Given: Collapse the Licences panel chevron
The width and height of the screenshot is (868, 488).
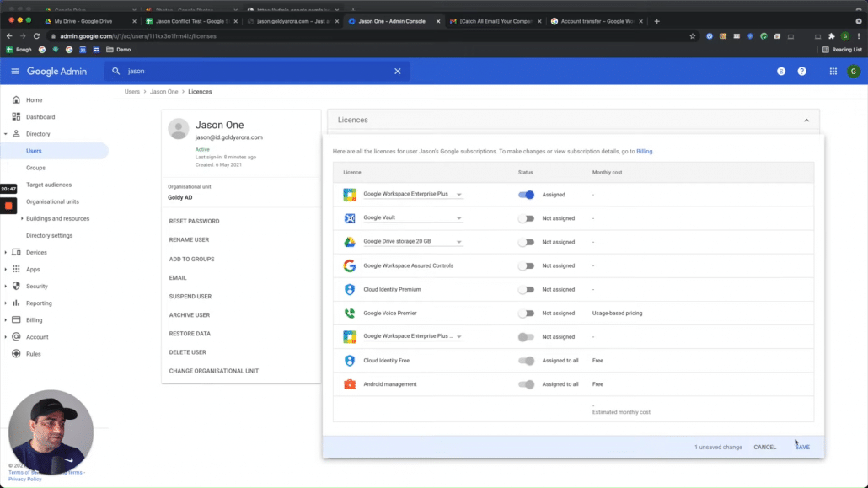Looking at the screenshot, I should 806,121.
